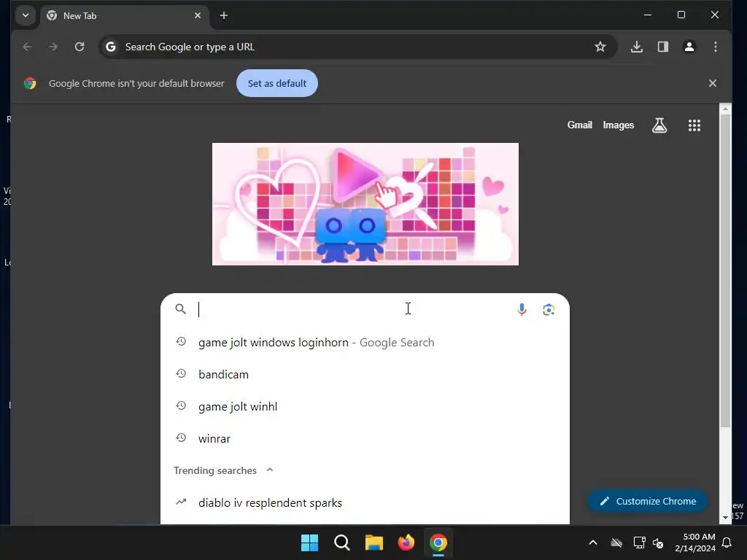Open the Windows Start menu
747x560 pixels.
tap(309, 542)
